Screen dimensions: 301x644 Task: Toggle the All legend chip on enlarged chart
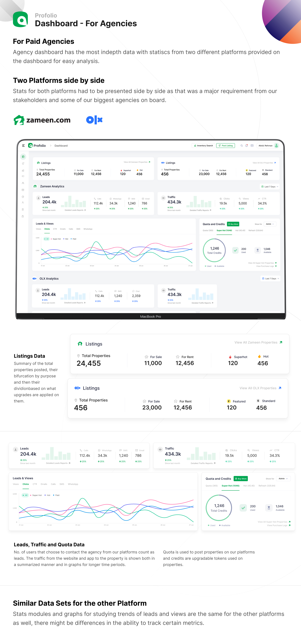[25, 495]
